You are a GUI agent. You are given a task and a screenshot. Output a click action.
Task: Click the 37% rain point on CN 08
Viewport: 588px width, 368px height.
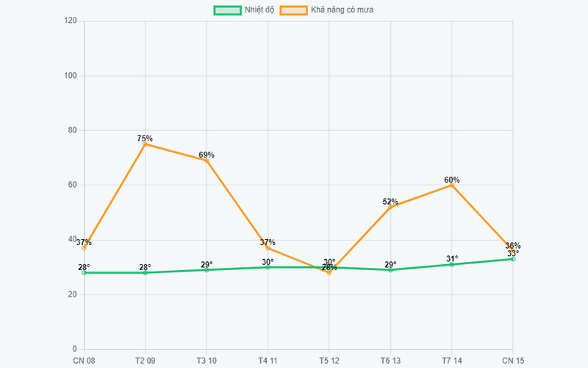coord(84,248)
